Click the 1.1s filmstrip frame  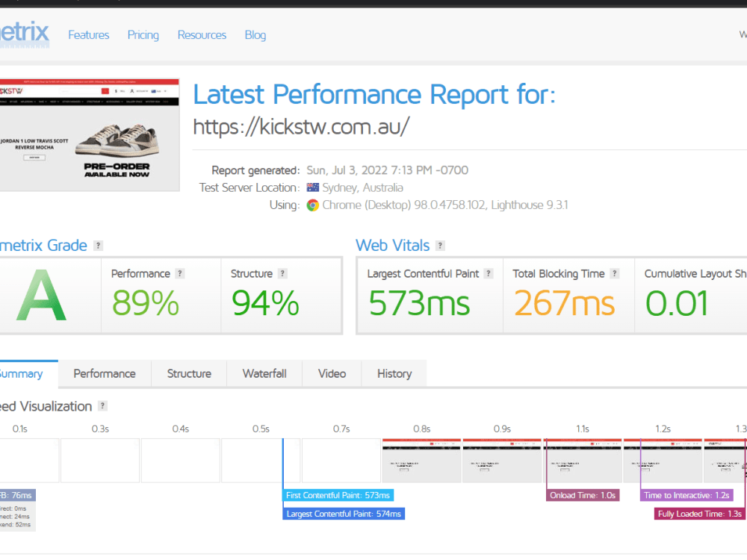pos(582,461)
